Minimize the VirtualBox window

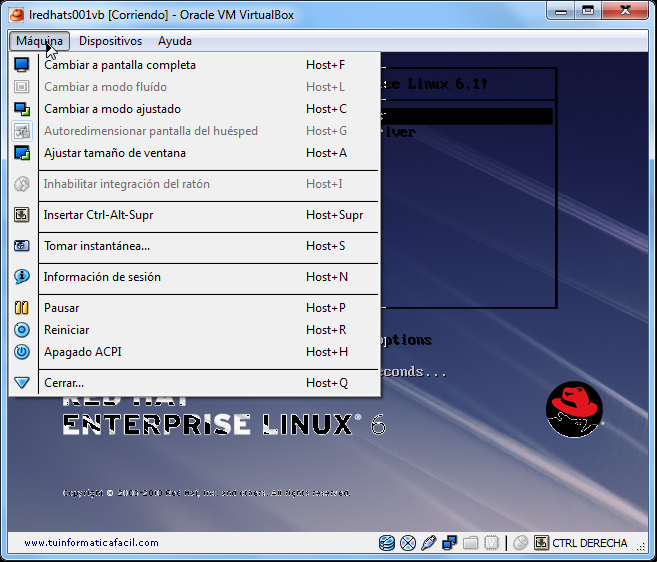(561, 11)
